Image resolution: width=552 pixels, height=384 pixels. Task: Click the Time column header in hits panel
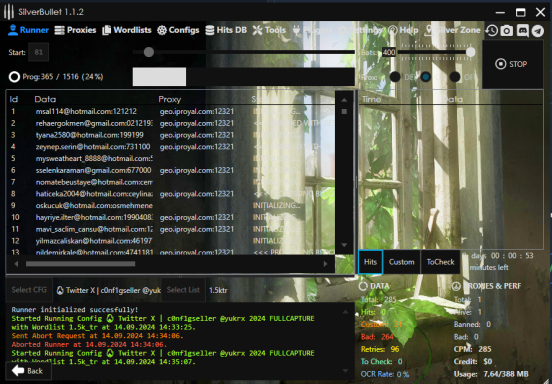[x=371, y=99]
